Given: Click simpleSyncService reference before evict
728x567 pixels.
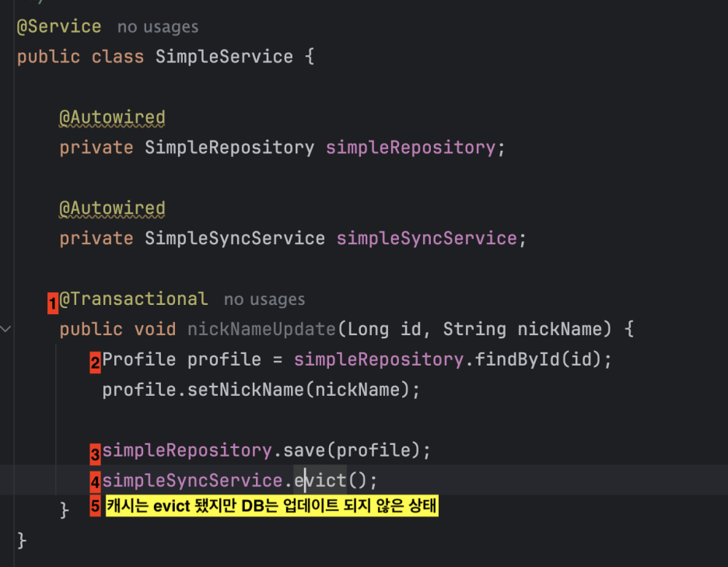Looking at the screenshot, I should (x=193, y=481).
